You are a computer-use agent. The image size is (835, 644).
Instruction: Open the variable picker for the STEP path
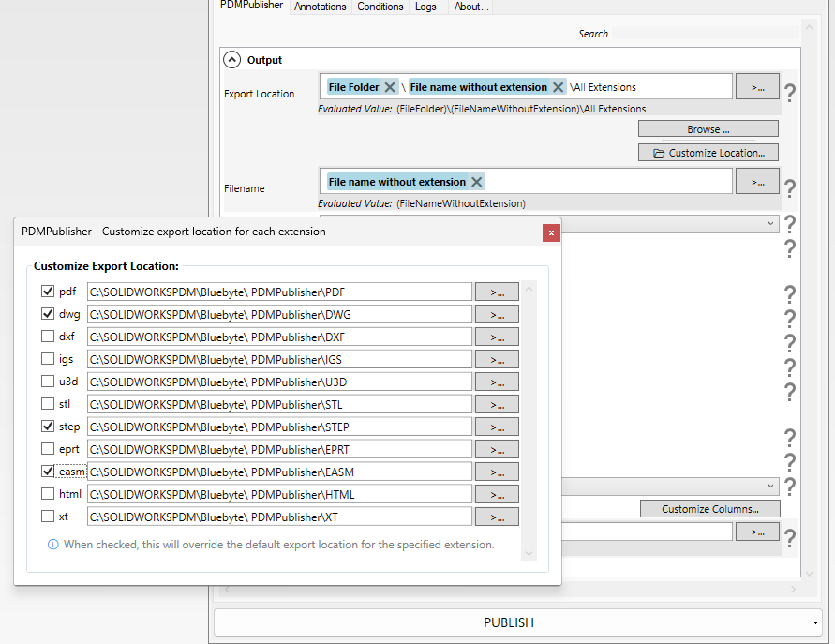(x=496, y=426)
